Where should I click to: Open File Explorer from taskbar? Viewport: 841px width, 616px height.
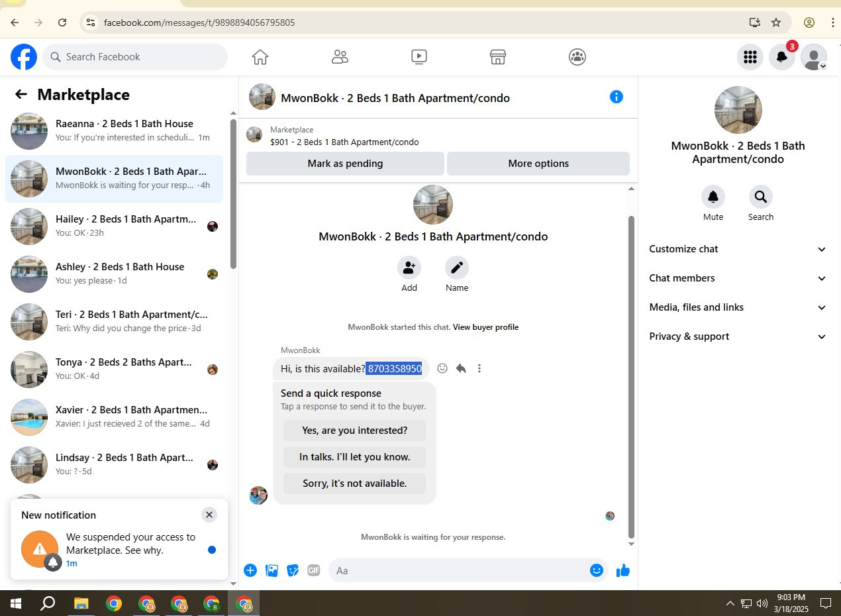click(x=81, y=603)
